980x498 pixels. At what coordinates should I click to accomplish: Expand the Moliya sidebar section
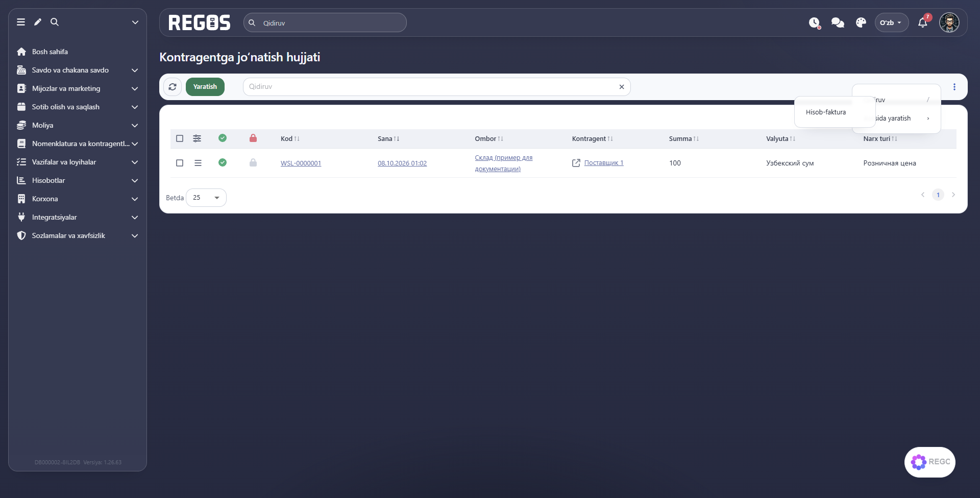78,125
